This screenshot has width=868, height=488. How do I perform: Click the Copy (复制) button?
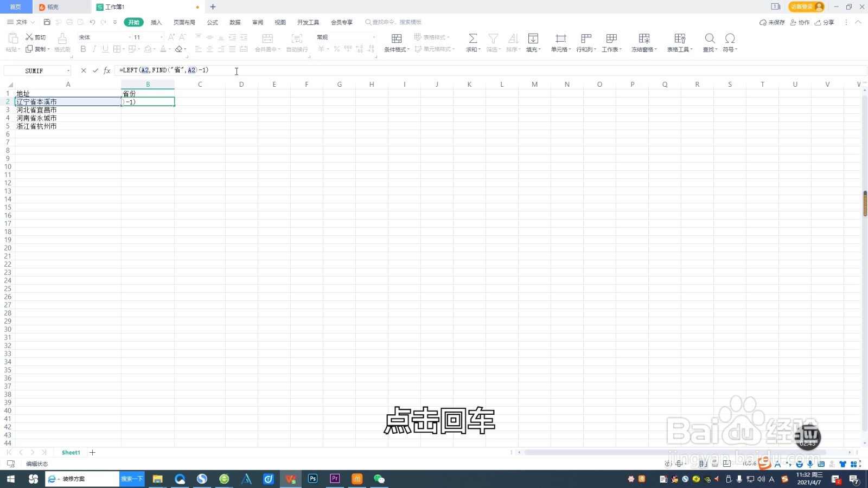(37, 49)
